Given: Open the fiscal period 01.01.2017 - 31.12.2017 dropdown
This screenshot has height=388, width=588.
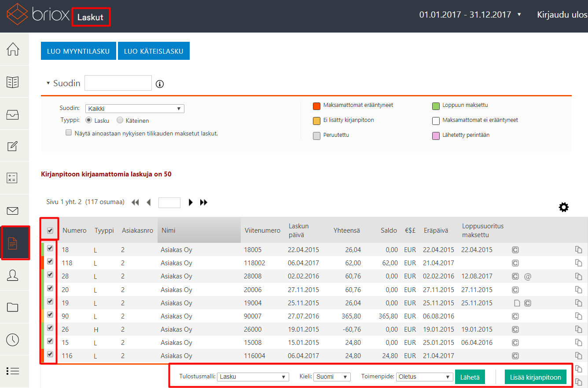Looking at the screenshot, I should pos(470,15).
